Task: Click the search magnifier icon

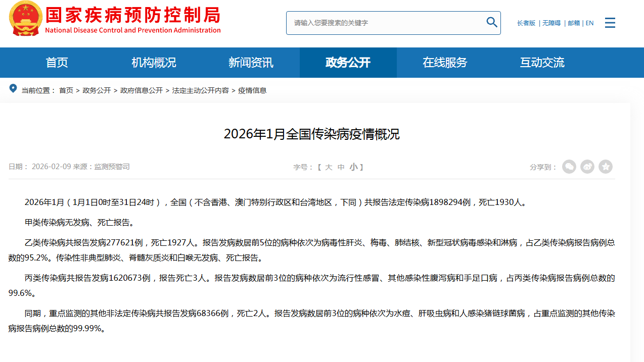Action: tap(491, 22)
